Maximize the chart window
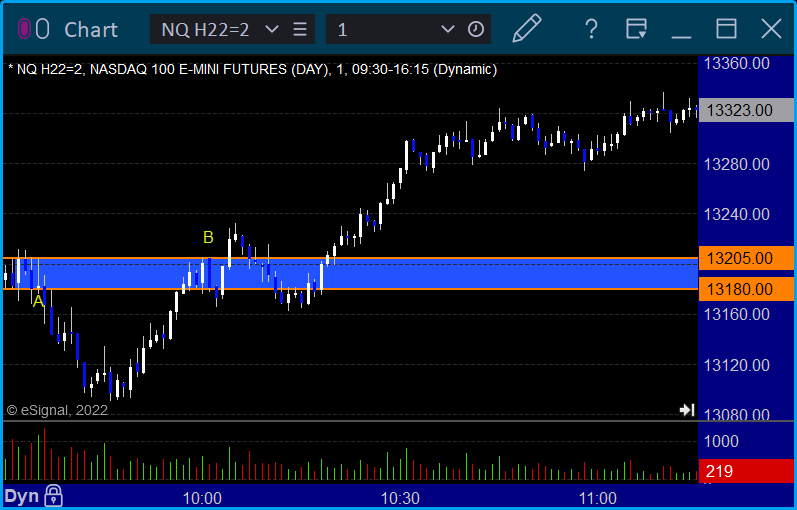The image size is (797, 510). pos(726,29)
